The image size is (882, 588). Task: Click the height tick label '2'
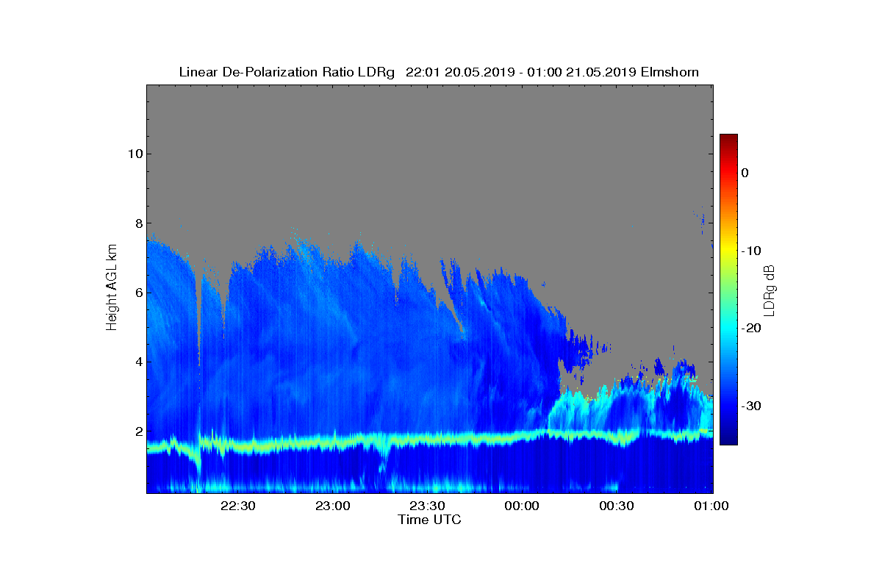pos(137,431)
